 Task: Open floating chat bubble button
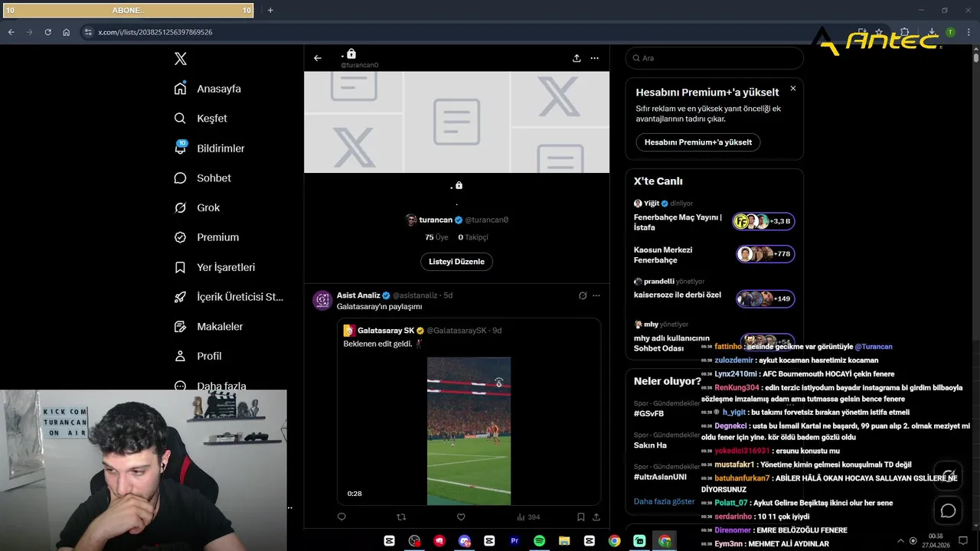click(x=948, y=510)
